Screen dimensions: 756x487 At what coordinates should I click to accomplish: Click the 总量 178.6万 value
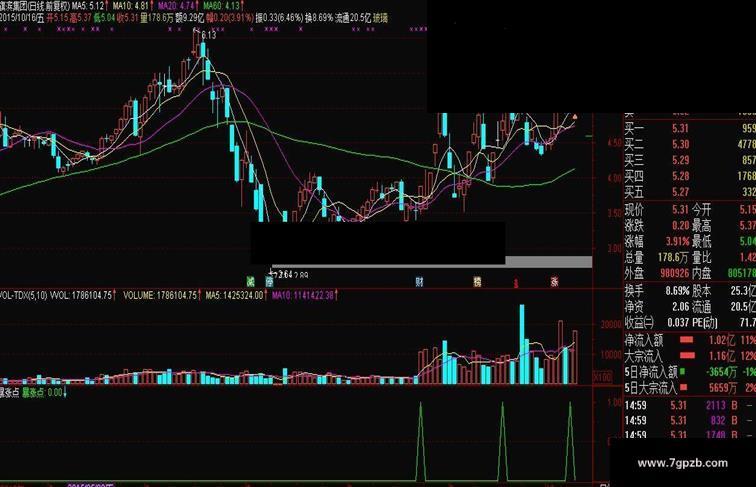point(673,257)
